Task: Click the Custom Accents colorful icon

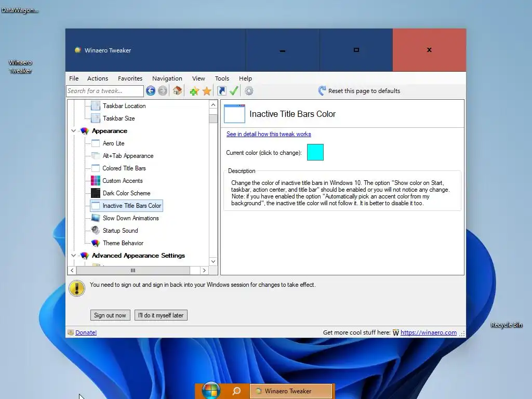Action: point(96,180)
